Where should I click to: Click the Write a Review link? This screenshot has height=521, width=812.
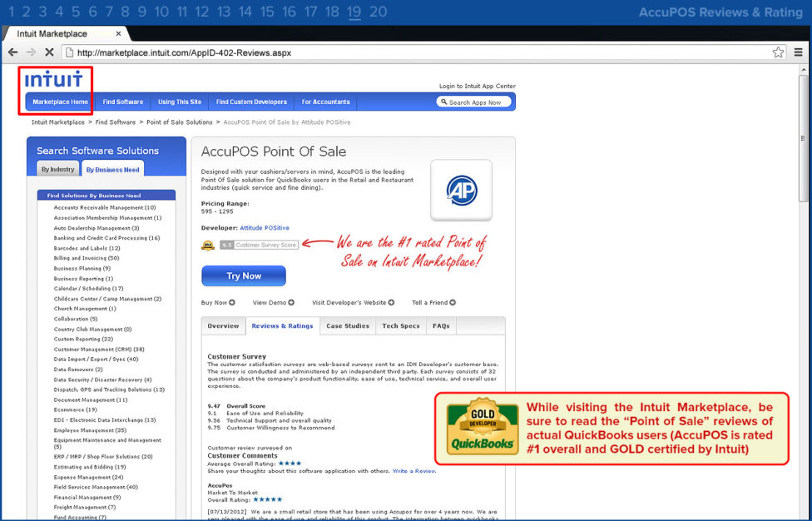tap(413, 471)
